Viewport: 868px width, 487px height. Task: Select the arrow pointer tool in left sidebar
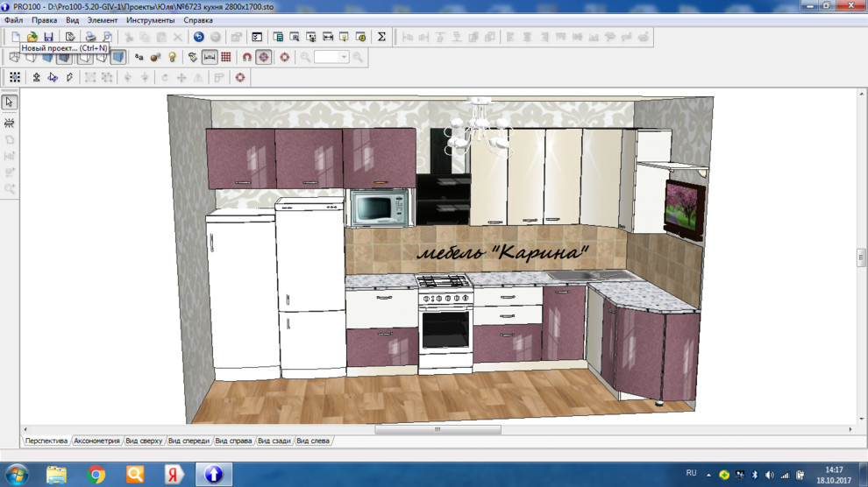[x=10, y=102]
